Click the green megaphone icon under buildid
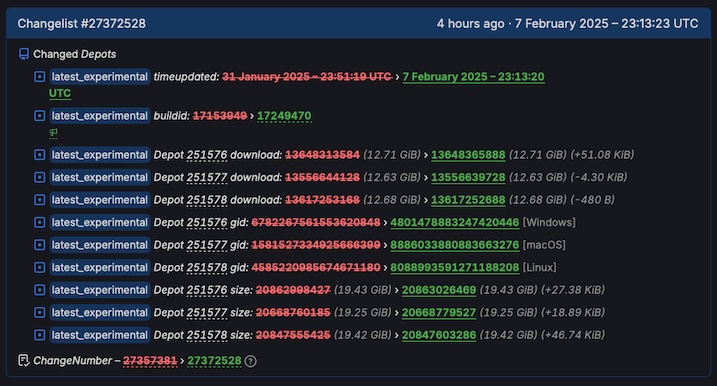 point(54,133)
